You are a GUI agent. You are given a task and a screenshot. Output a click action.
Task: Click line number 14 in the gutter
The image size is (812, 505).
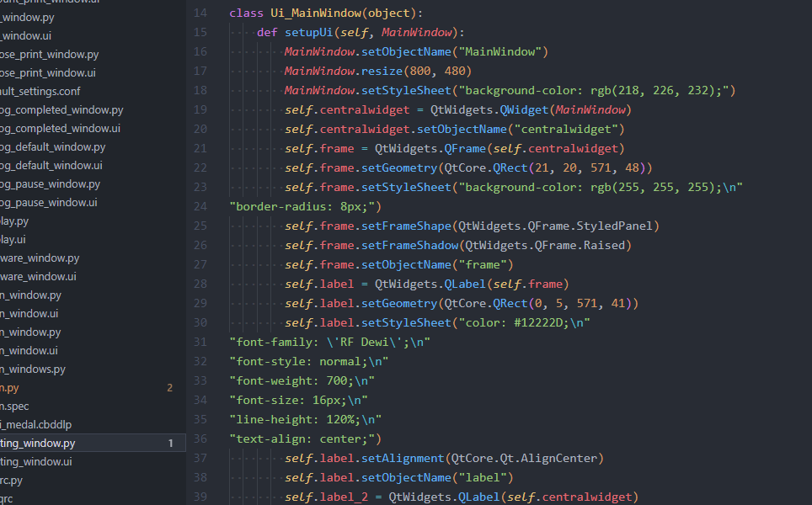200,13
